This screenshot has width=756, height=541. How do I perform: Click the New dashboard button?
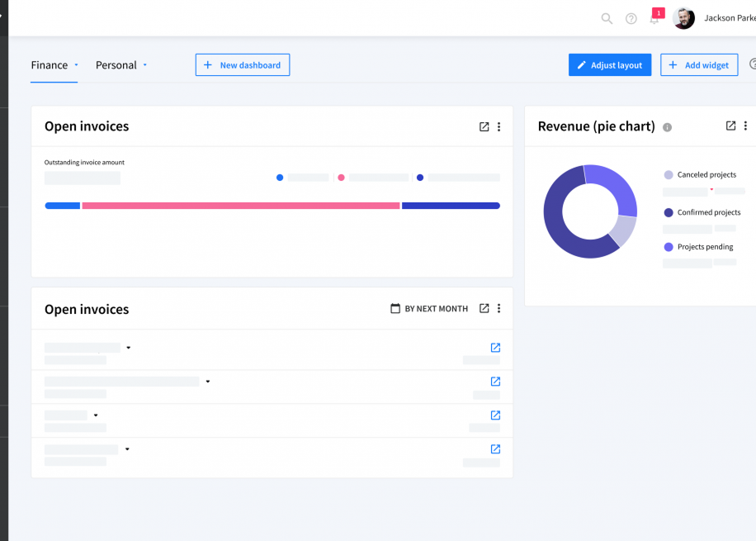tap(243, 64)
